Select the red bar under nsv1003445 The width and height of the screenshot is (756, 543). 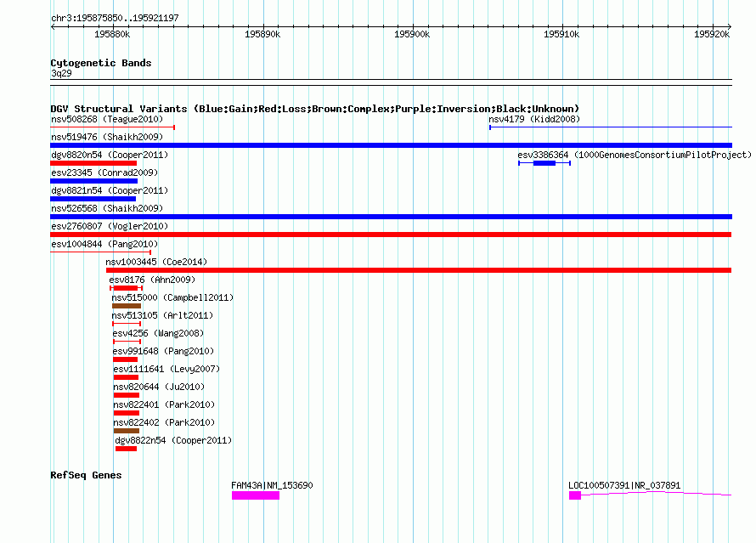[419, 270]
